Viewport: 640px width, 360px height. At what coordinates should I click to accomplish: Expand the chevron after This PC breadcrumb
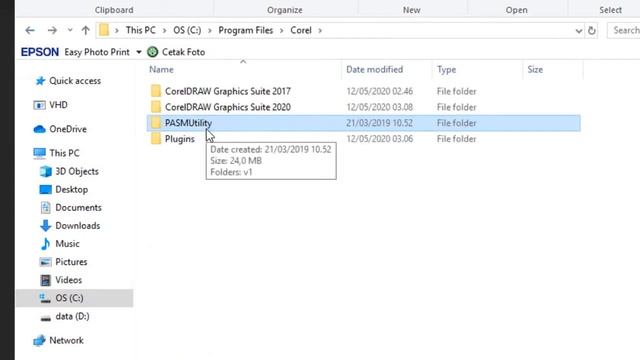pyautogui.click(x=164, y=31)
